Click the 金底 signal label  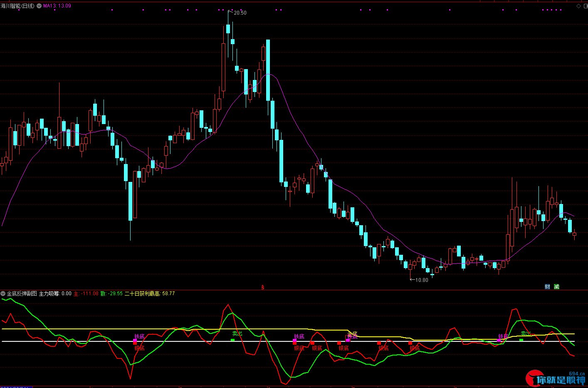[353, 334]
